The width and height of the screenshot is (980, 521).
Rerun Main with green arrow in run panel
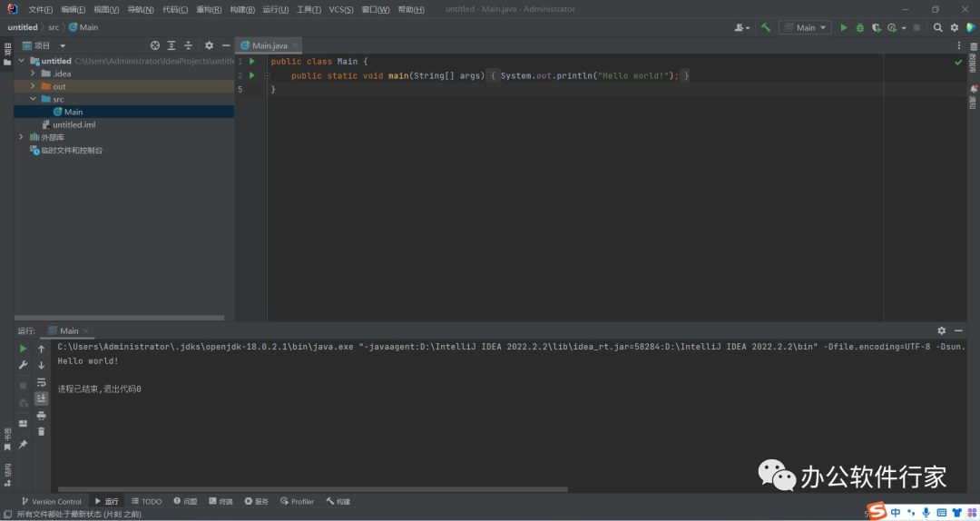coord(24,349)
